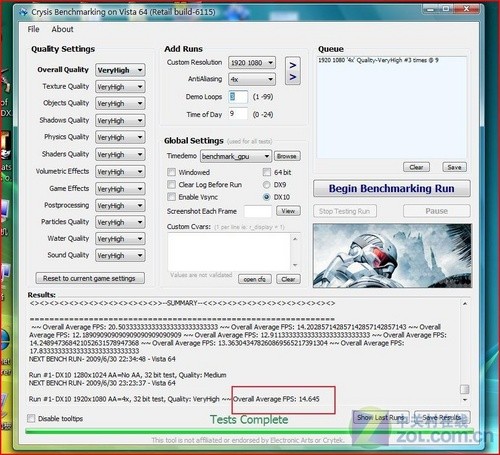Open the Overall Quality dropdown
This screenshot has width=500, height=455.
tap(120, 70)
